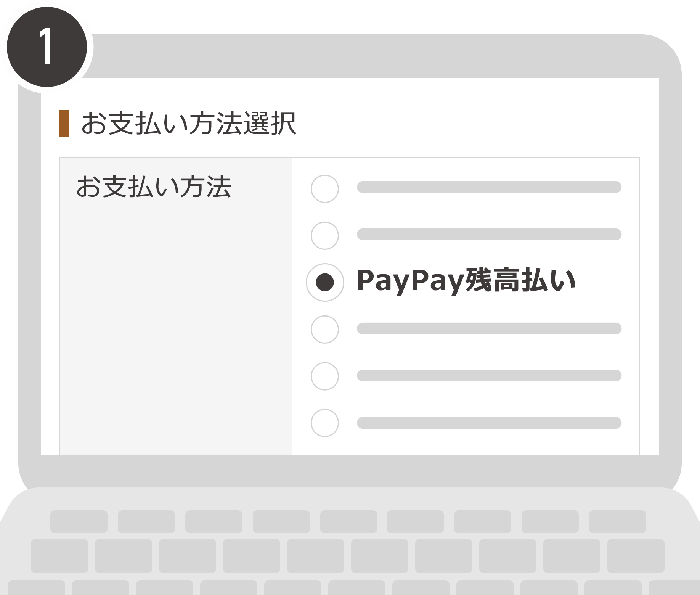Click the rightmost key on the middle keyboard row
This screenshot has width=700, height=595.
pos(636,556)
